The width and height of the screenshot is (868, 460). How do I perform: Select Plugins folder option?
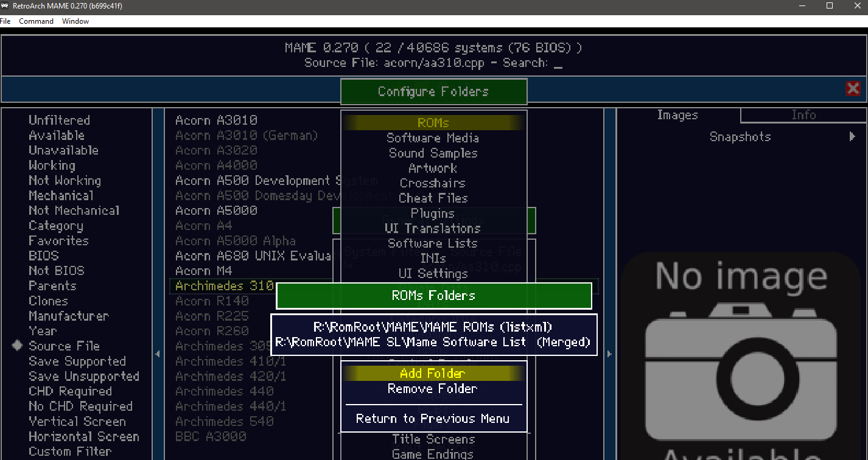point(433,214)
